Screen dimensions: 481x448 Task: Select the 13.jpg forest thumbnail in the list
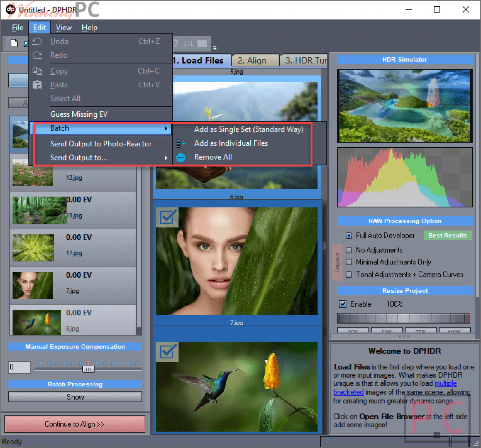39,210
